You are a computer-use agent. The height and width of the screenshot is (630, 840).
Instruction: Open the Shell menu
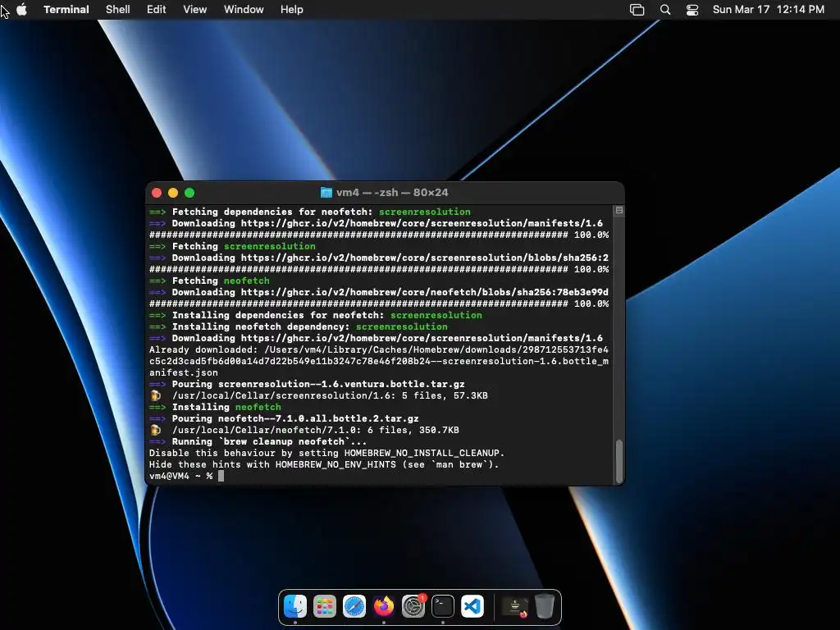pyautogui.click(x=118, y=10)
